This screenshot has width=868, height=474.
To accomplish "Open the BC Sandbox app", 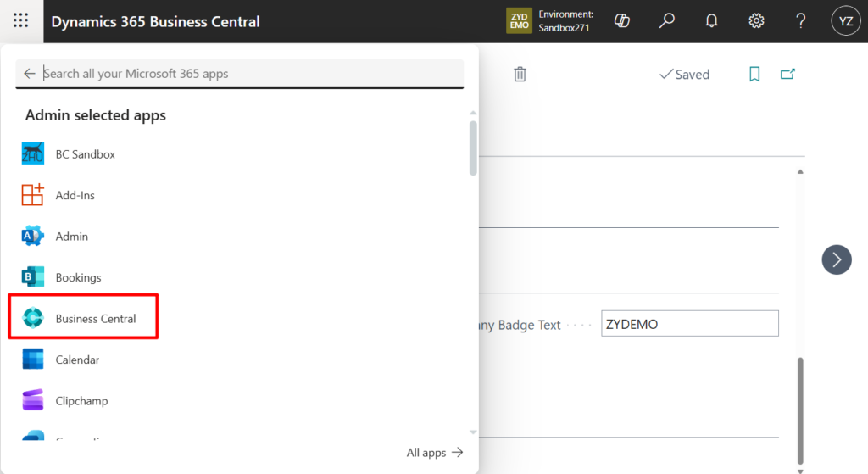I will (85, 154).
